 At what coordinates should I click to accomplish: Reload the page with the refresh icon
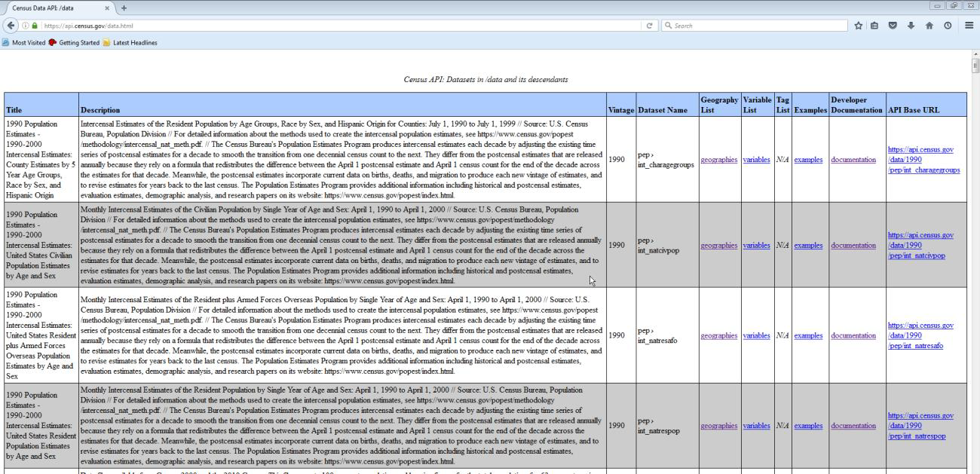point(650,26)
